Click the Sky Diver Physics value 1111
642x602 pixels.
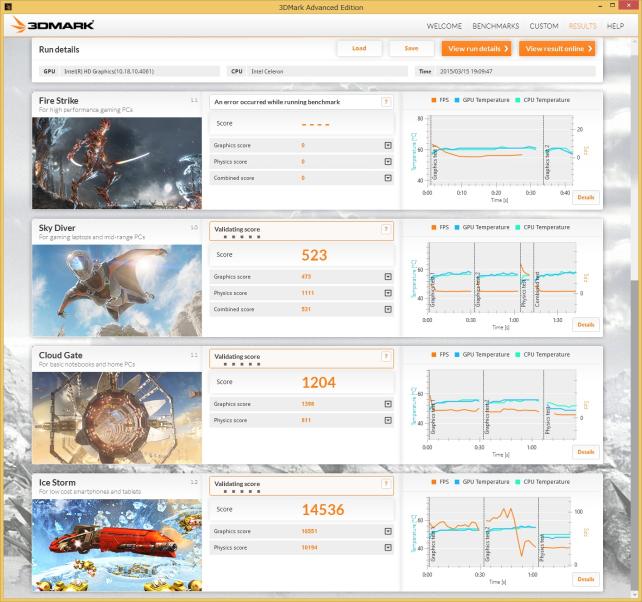click(x=307, y=293)
